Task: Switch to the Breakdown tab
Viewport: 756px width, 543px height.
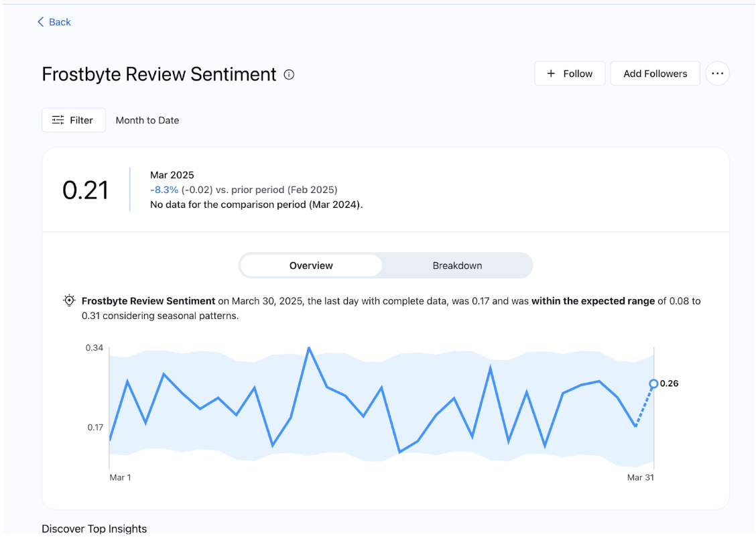Action: [x=457, y=265]
